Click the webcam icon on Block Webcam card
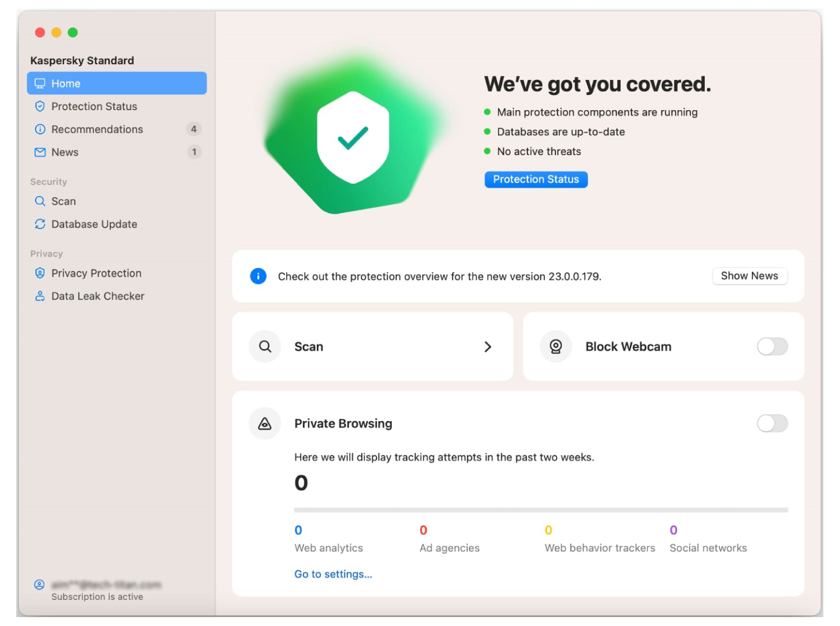Image resolution: width=840 pixels, height=626 pixels. point(555,346)
